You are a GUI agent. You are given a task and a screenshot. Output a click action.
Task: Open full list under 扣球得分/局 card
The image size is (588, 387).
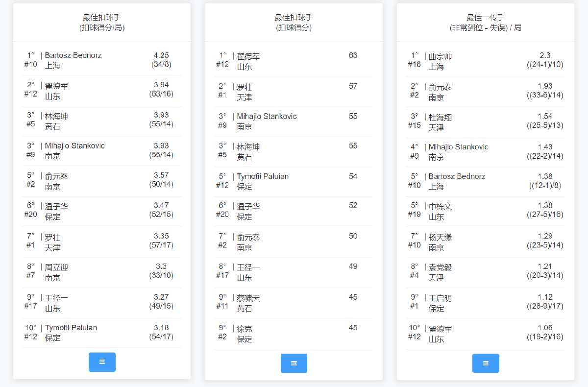pyautogui.click(x=102, y=362)
